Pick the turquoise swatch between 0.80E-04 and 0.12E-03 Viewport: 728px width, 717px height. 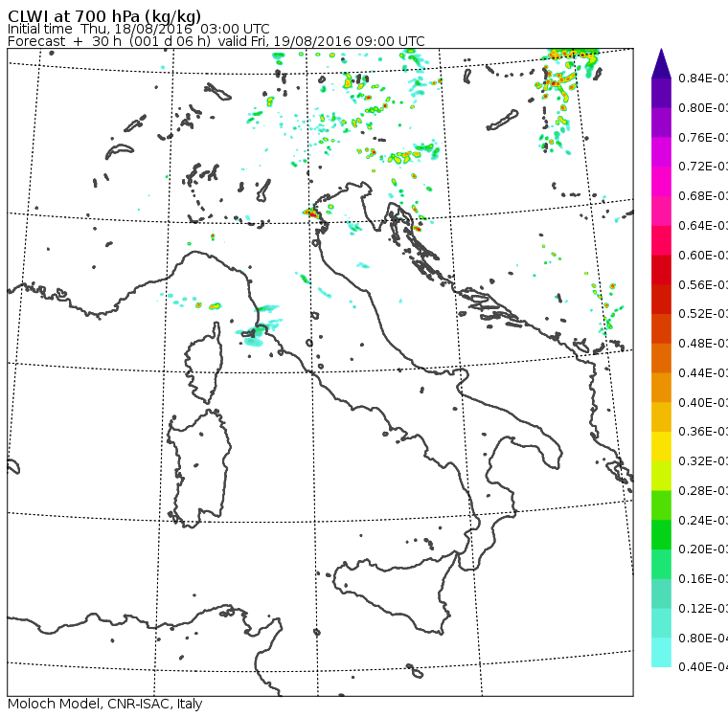click(661, 623)
